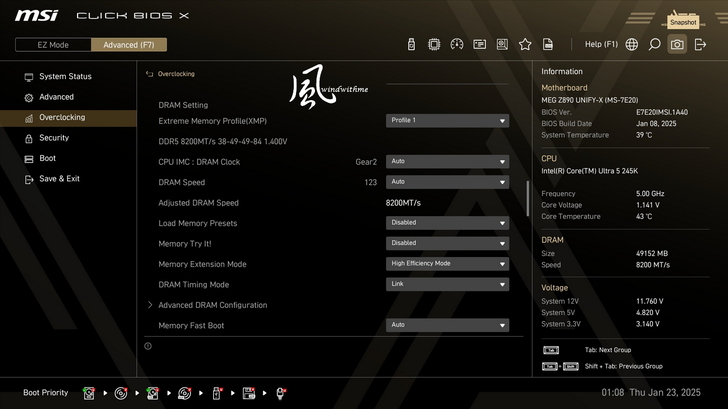Open Memory Extension Mode dropdown
Viewport: 728px width, 409px height.
click(x=447, y=264)
